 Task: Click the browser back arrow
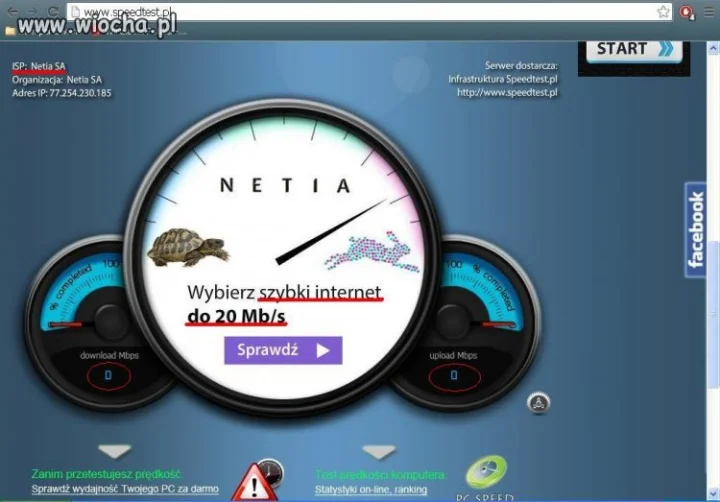tap(13, 11)
